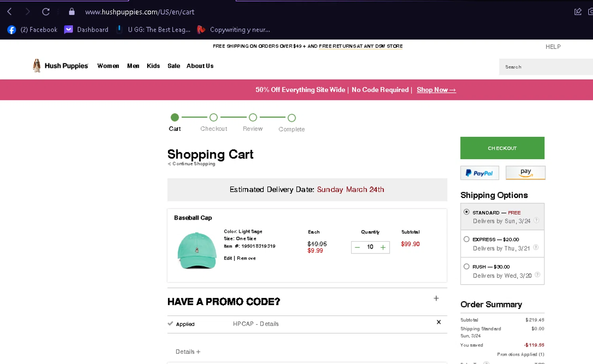Click the share icon in browser toolbar

tap(578, 11)
